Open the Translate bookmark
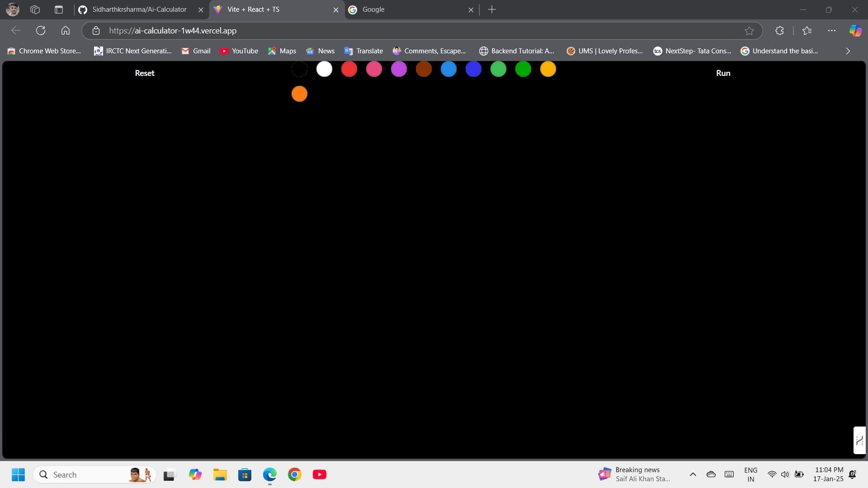 (x=363, y=51)
